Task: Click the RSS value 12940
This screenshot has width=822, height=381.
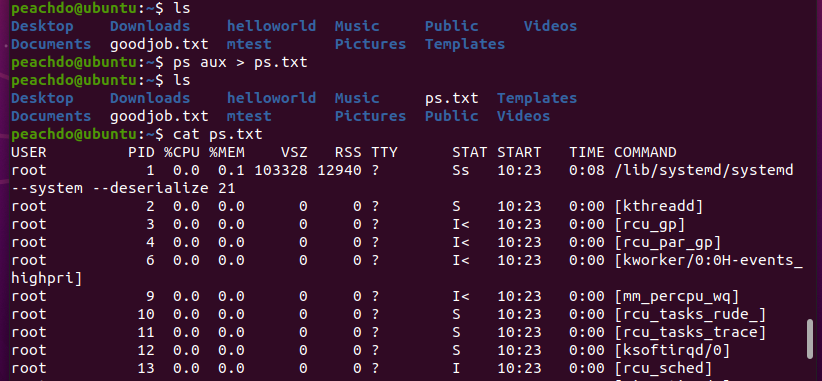Action: 339,170
